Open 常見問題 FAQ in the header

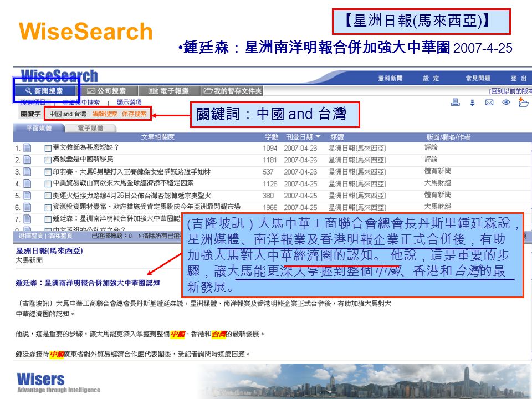pos(478,78)
